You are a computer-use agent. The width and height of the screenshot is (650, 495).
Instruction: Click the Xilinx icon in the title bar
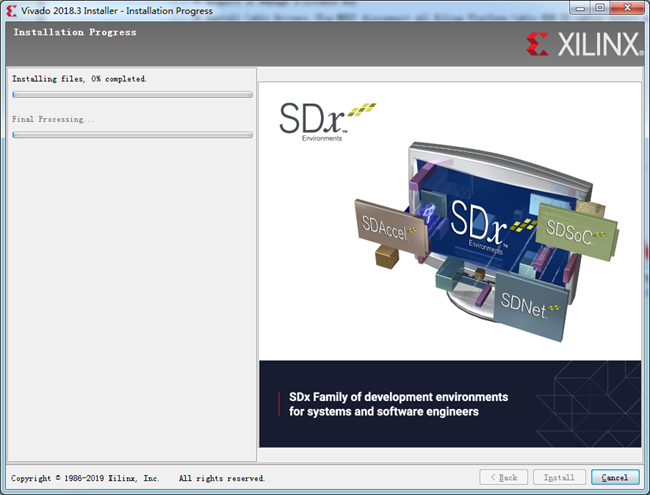(12, 10)
